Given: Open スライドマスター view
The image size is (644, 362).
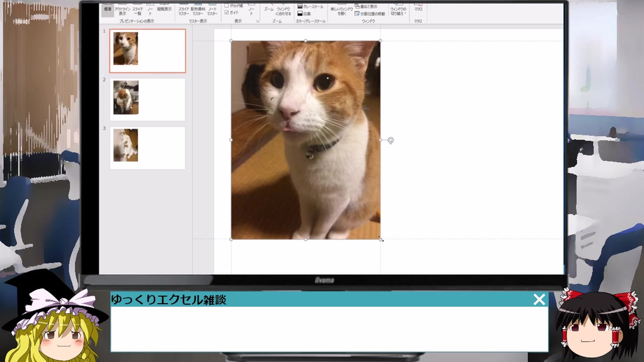Looking at the screenshot, I should [183, 10].
